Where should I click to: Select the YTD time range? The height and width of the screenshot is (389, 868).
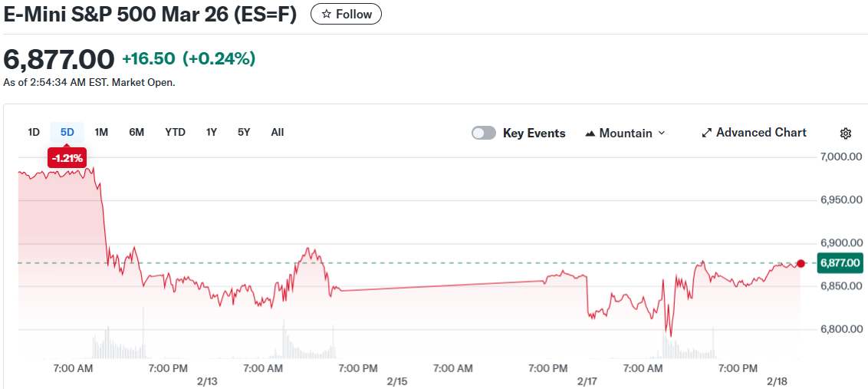175,132
